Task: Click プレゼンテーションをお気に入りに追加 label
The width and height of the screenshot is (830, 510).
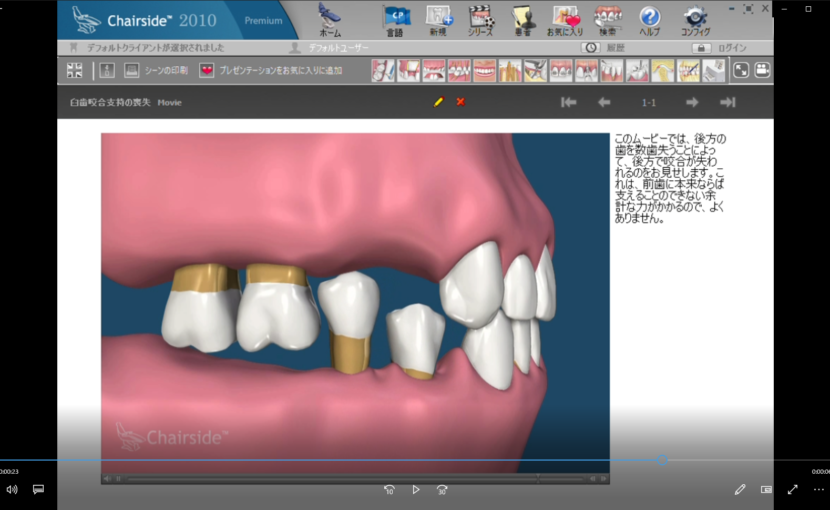Action: click(x=281, y=70)
